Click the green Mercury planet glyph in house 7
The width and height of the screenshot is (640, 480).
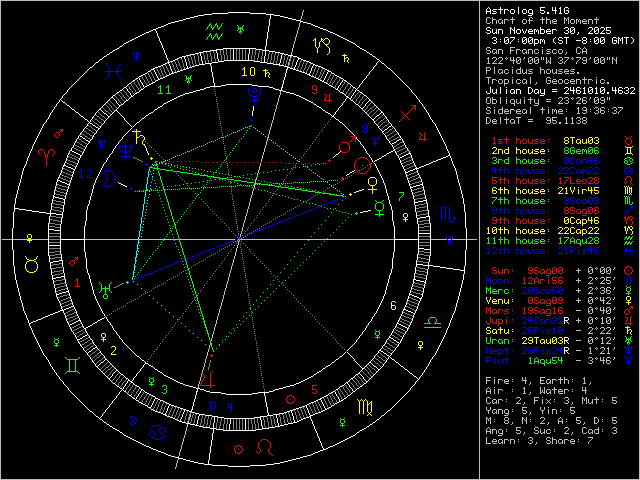[379, 208]
